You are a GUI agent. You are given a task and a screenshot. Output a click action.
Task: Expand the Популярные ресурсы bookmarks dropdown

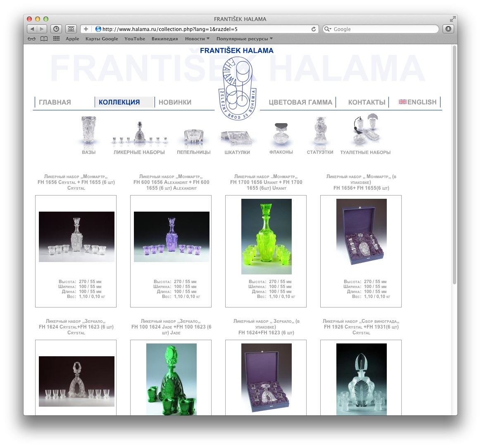click(245, 39)
